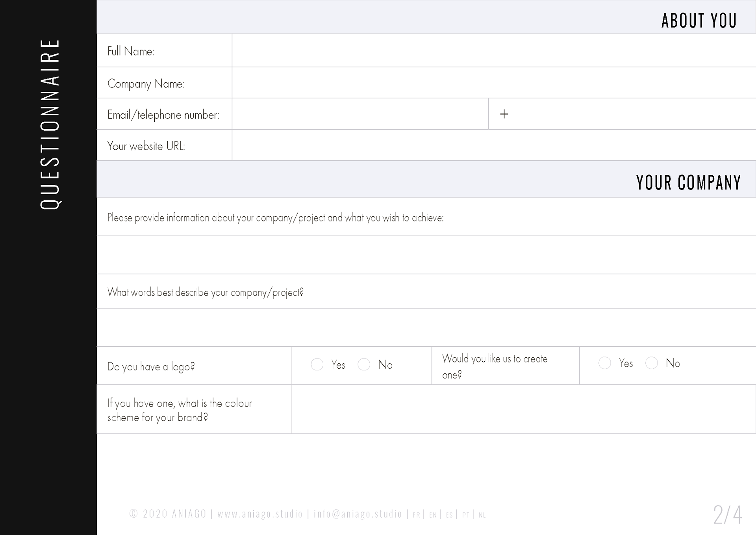Image resolution: width=756 pixels, height=535 pixels.
Task: Switch to EN language in footer
Action: click(433, 515)
